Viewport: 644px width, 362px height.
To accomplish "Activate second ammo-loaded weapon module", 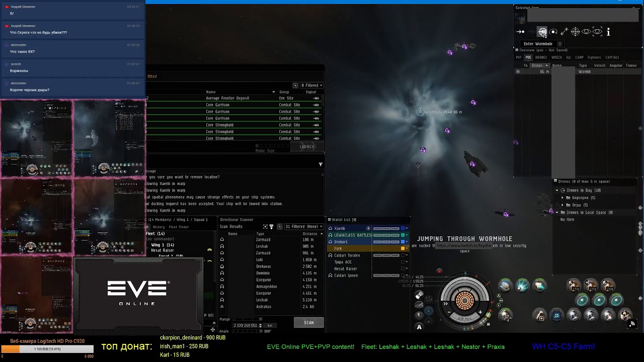I will (591, 286).
